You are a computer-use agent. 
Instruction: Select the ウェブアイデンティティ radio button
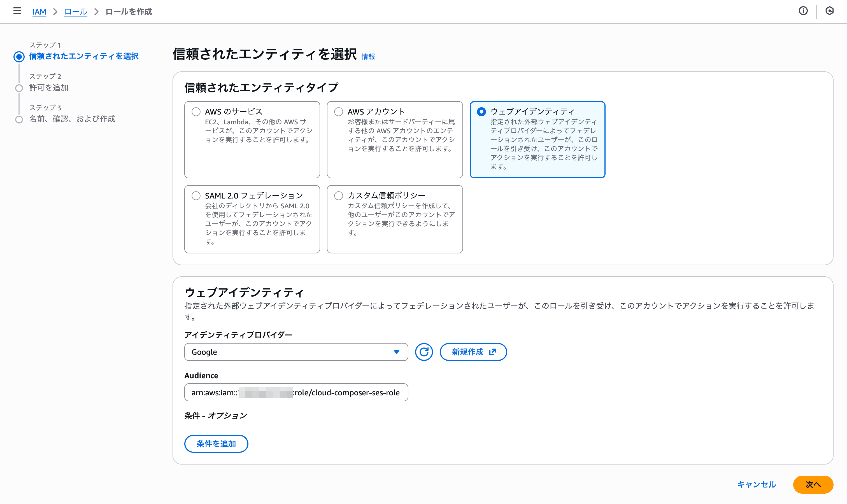click(480, 111)
